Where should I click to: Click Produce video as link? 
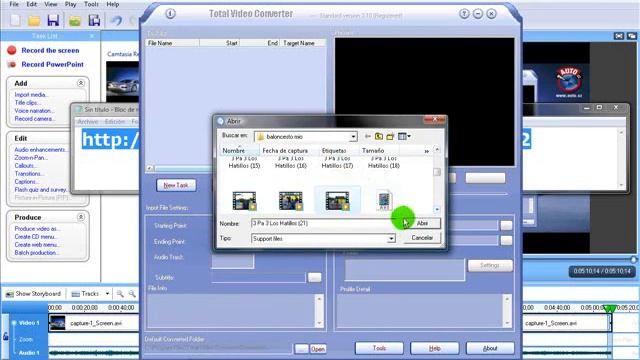[37, 229]
